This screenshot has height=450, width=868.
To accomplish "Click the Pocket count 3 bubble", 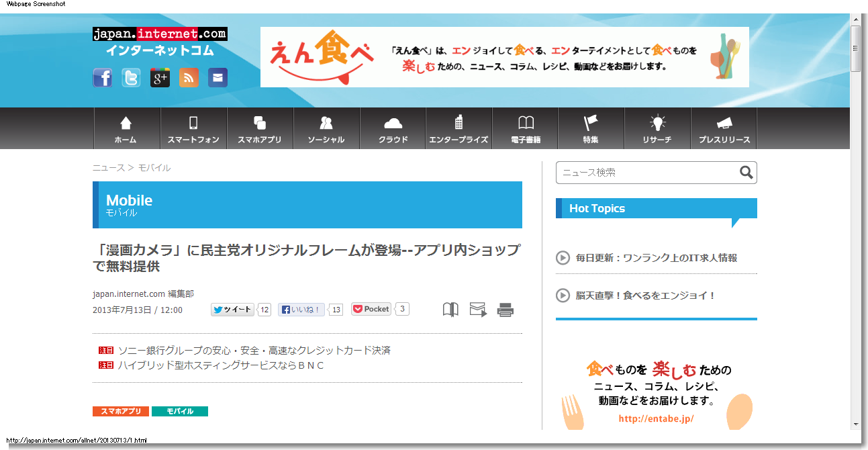I will [403, 309].
